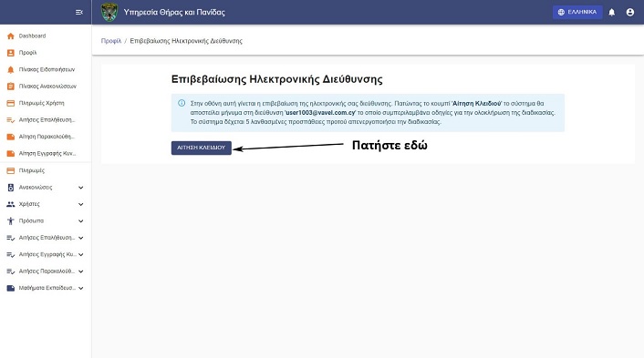Expand the Ανακοινώσεις sidebar section

pyautogui.click(x=81, y=188)
